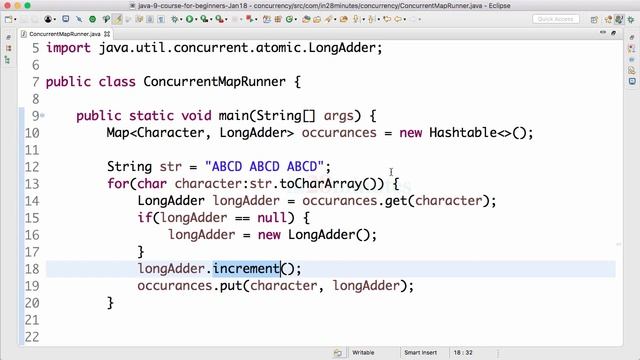Open the dropdown beside the black circular icon
Viewport: 640px width, 360px height.
pyautogui.click(x=55, y=19)
